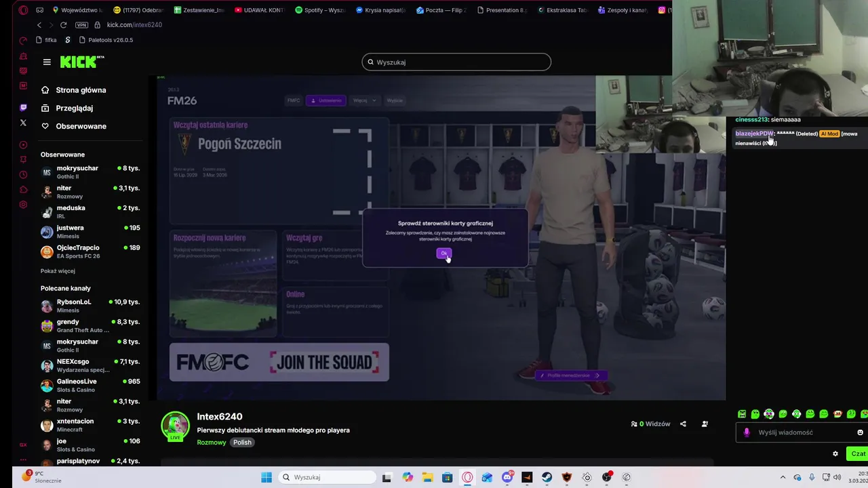The image size is (868, 488).
Task: Open justwera Mimesis channel
Action: coord(90,232)
